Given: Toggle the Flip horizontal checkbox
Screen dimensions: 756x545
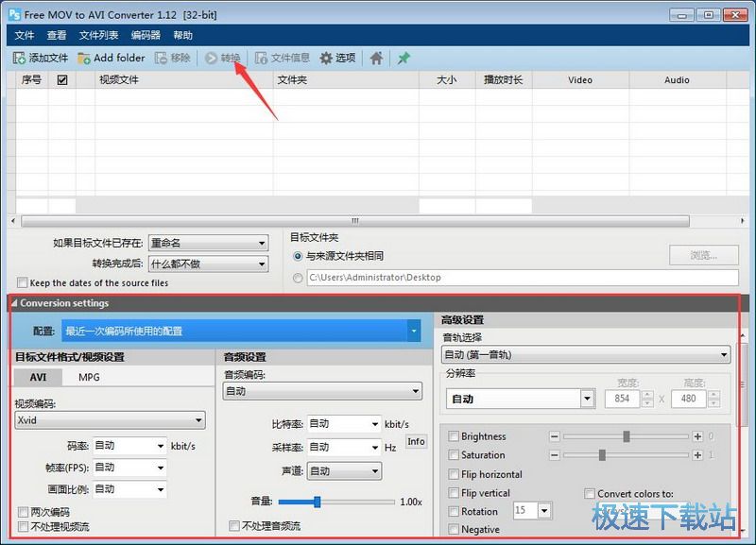Looking at the screenshot, I should [453, 474].
